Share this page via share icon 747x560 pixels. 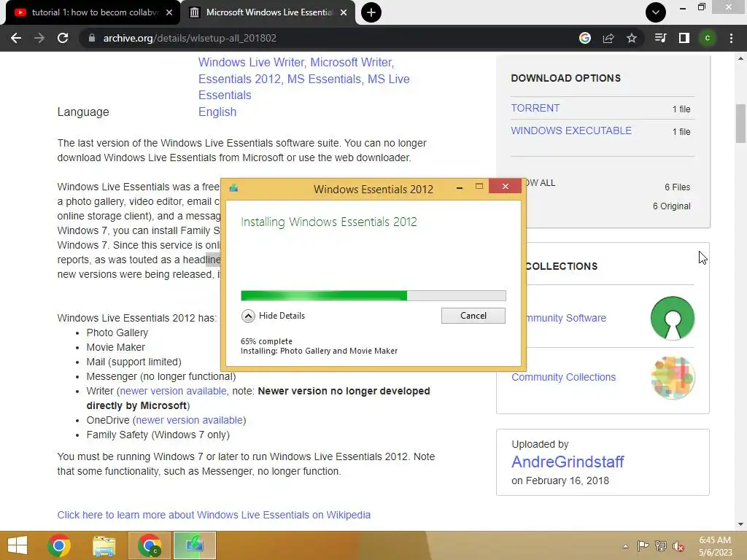tap(608, 38)
